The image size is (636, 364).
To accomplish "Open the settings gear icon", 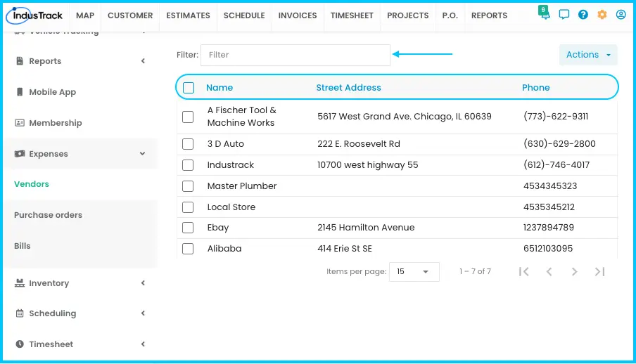I will click(x=602, y=15).
